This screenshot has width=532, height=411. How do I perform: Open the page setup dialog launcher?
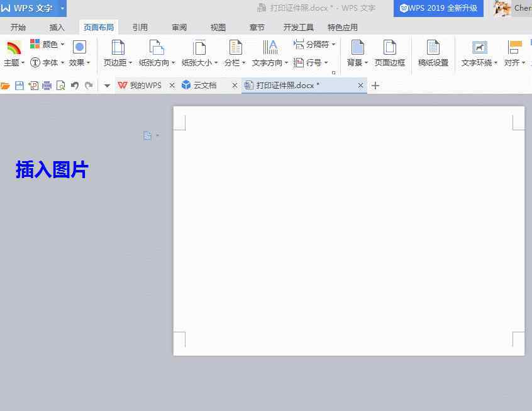click(x=333, y=72)
